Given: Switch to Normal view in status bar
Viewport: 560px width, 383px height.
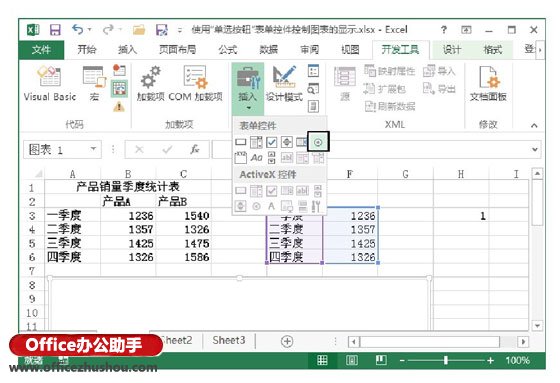Looking at the screenshot, I should [x=322, y=360].
